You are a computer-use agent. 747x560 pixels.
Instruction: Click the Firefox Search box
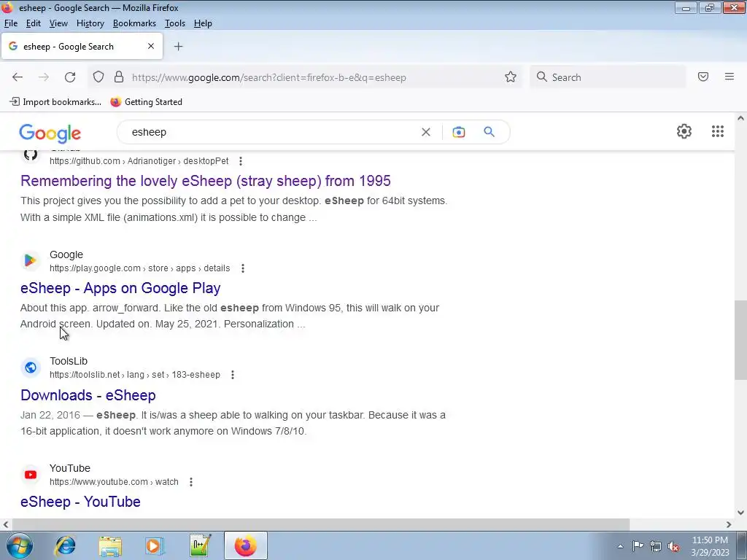click(608, 77)
